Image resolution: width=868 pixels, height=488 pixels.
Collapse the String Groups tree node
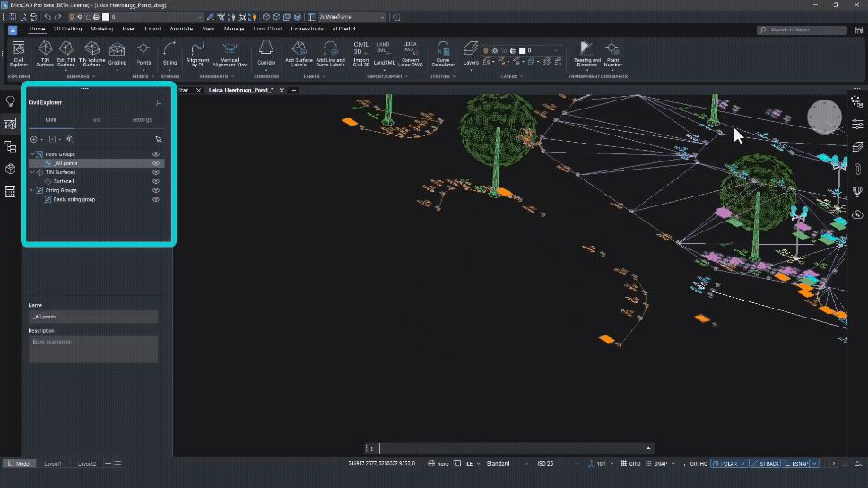[x=32, y=190]
